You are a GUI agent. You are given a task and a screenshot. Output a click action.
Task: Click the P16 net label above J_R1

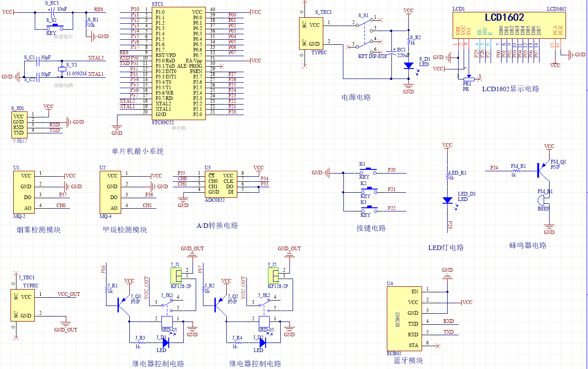[x=103, y=269]
